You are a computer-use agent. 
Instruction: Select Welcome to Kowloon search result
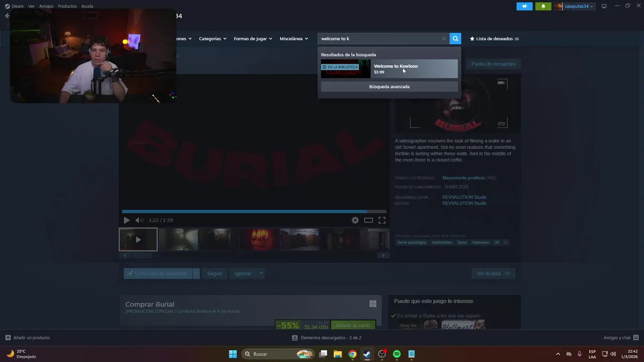pyautogui.click(x=389, y=69)
